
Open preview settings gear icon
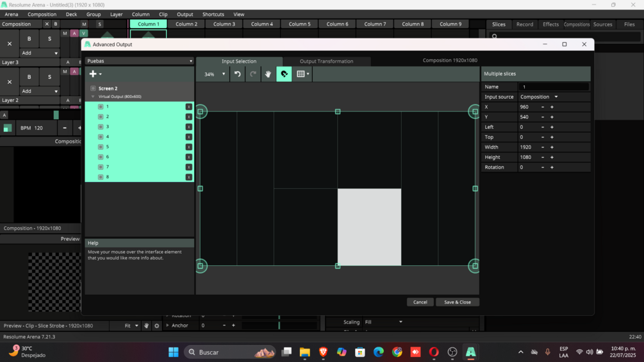(x=156, y=326)
